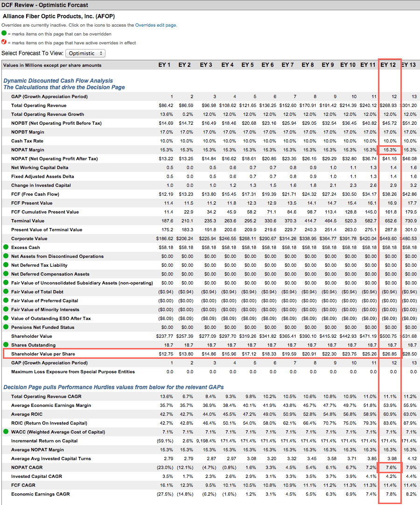Click the EY 6 column header
This screenshot has width=420, height=505.
[x=267, y=65]
